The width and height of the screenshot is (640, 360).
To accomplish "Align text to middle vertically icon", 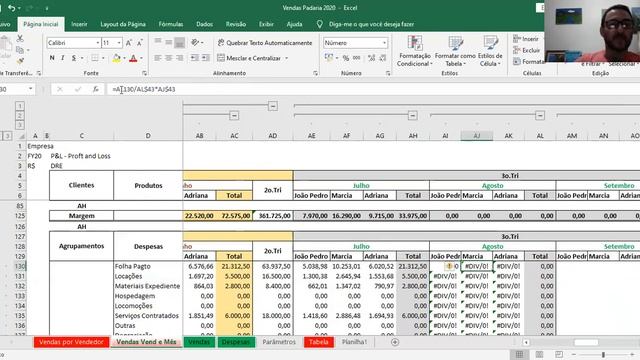I will pyautogui.click(x=169, y=42).
